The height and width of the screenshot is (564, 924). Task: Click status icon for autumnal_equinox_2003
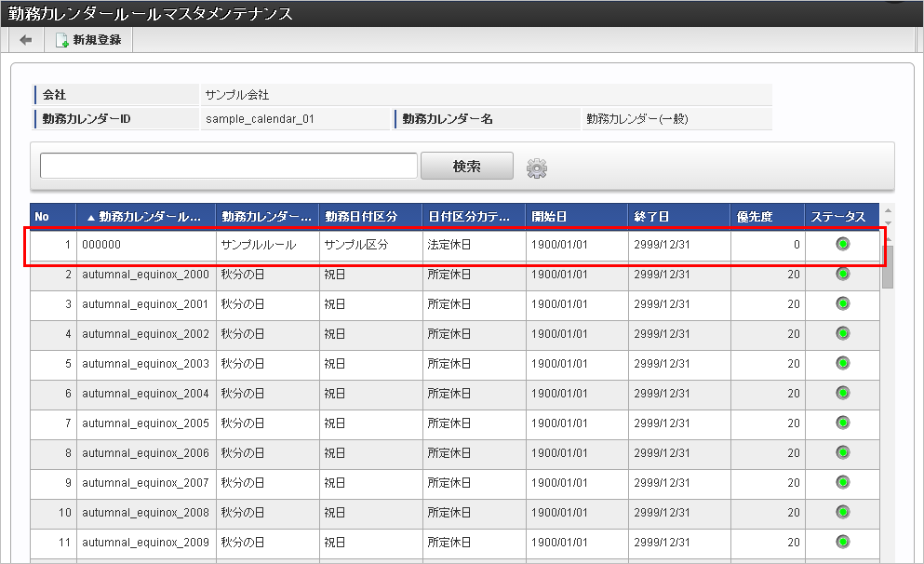coord(843,363)
